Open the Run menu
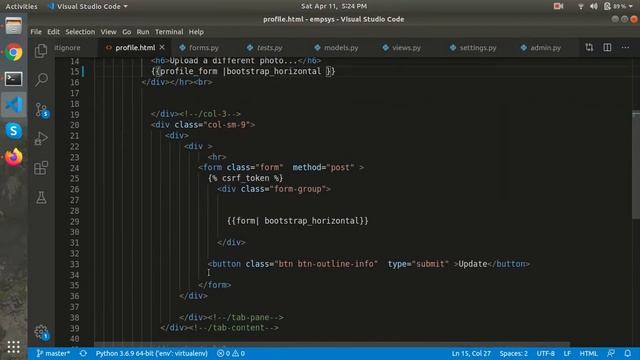 pos(143,32)
